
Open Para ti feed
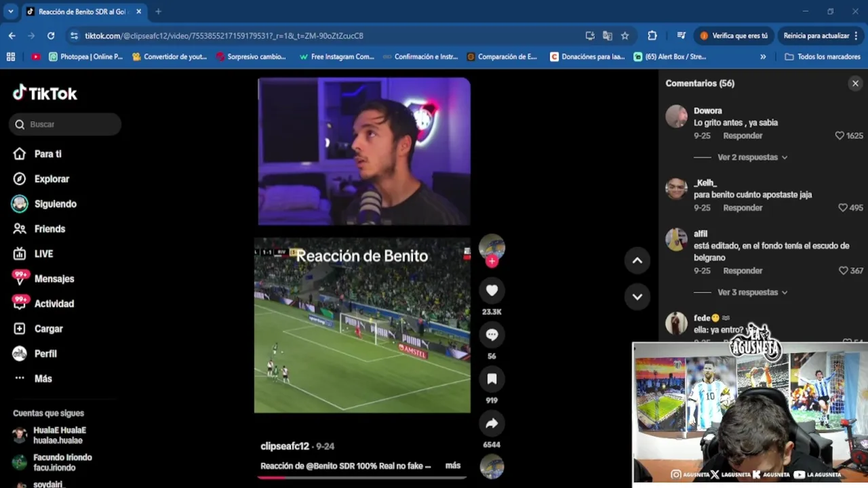click(x=38, y=154)
